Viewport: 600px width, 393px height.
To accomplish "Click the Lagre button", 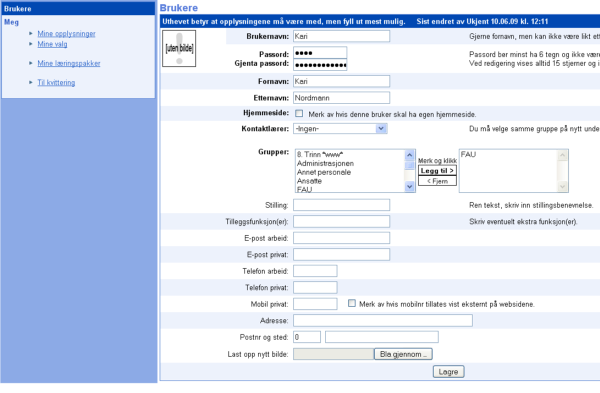I will click(448, 372).
